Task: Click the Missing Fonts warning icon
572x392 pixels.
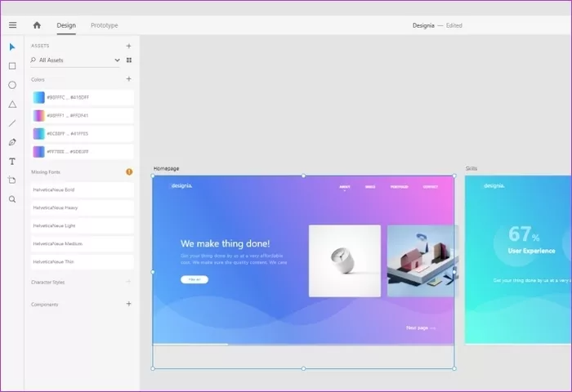Action: pos(128,171)
